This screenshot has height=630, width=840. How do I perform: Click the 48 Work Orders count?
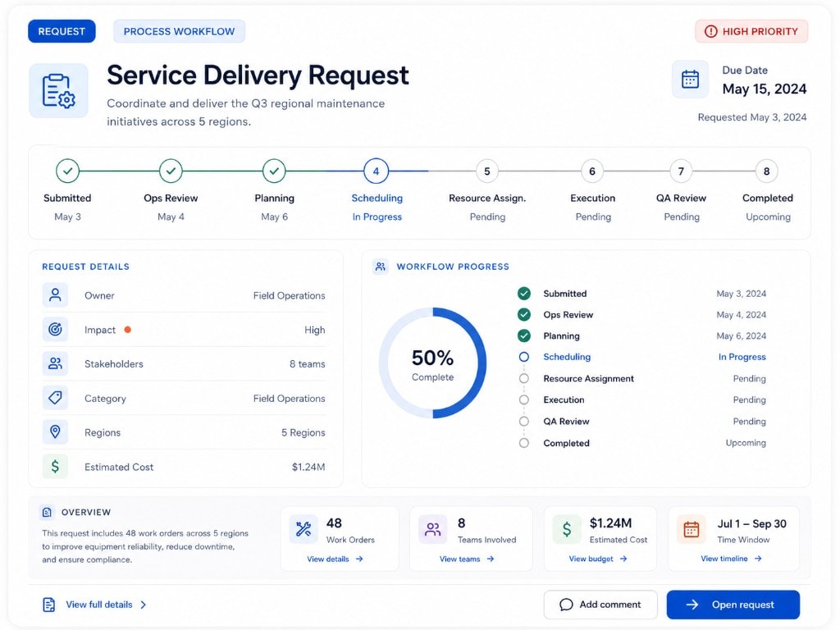pos(335,523)
